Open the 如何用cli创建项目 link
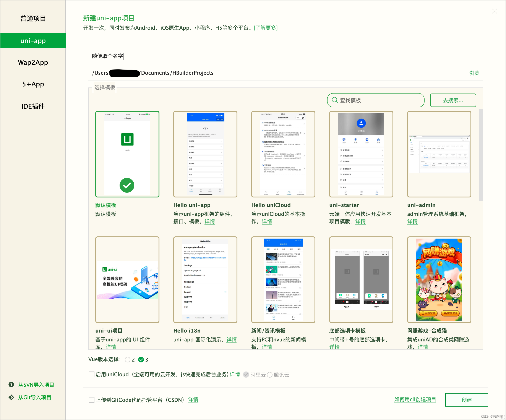 tap(415, 399)
